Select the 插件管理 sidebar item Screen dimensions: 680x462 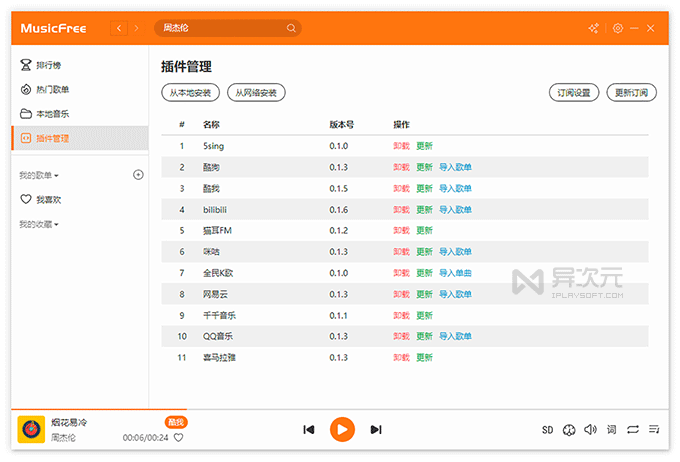tap(80, 138)
